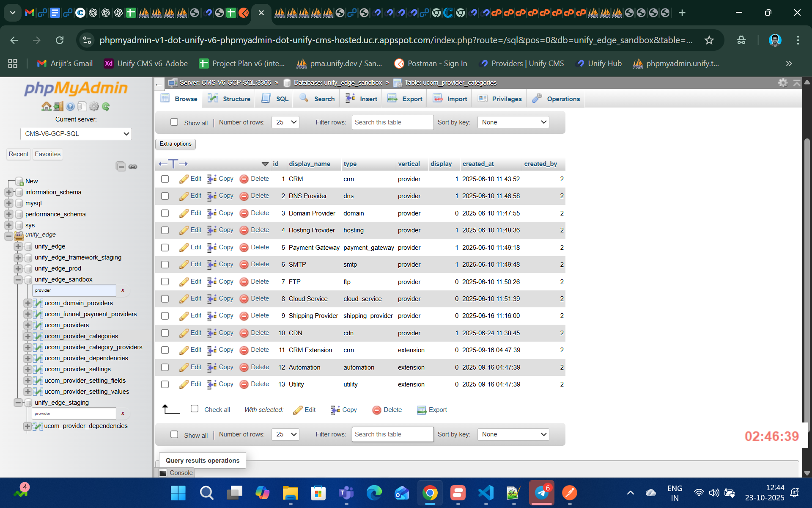Expand the unify_edge_prod database node
The width and height of the screenshot is (812, 508).
point(18,268)
